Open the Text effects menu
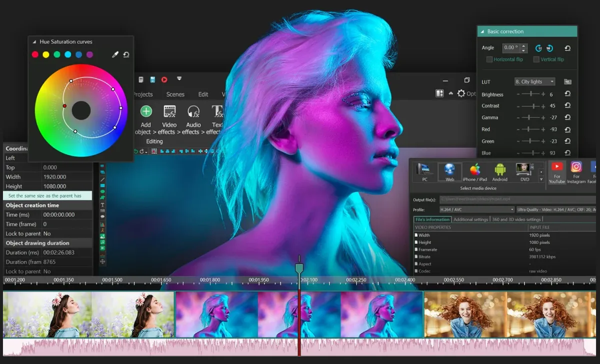Viewport: 600px width, 364px height. [x=216, y=111]
